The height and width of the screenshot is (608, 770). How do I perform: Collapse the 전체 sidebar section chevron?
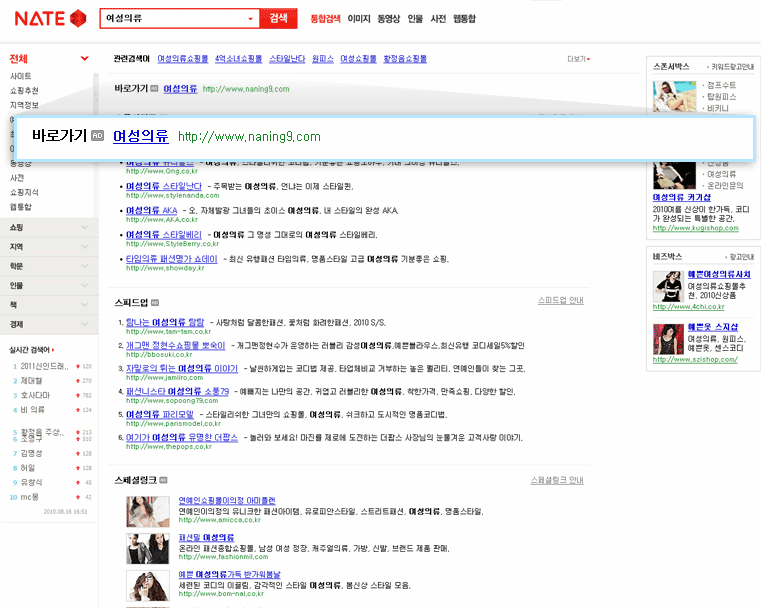pyautogui.click(x=84, y=58)
